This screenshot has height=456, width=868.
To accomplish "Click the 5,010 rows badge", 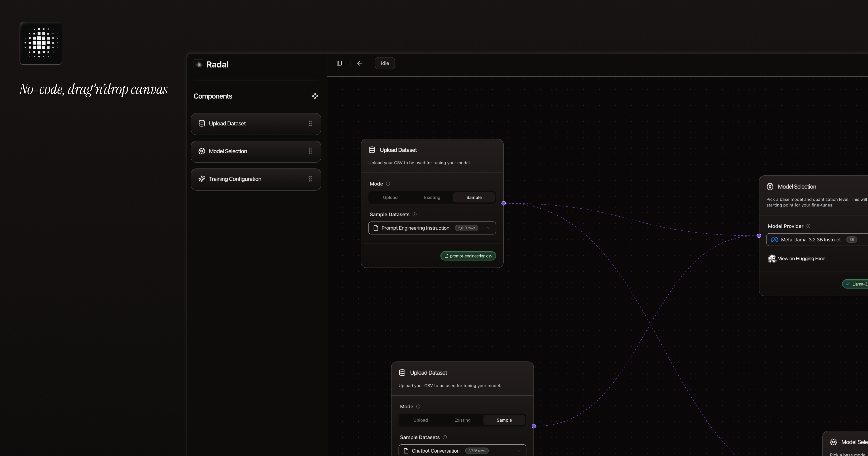I will tap(466, 228).
